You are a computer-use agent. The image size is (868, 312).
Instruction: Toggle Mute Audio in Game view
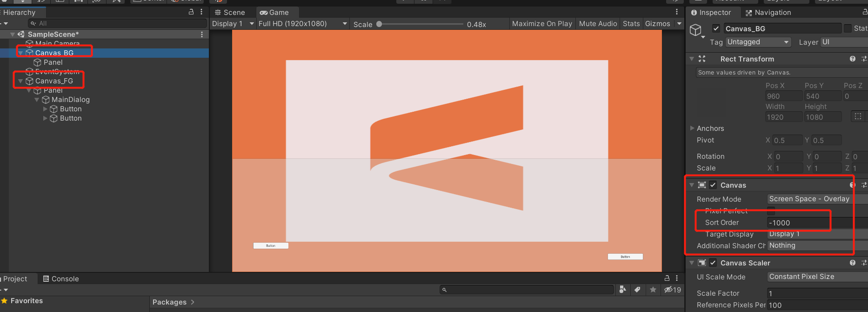coord(598,24)
